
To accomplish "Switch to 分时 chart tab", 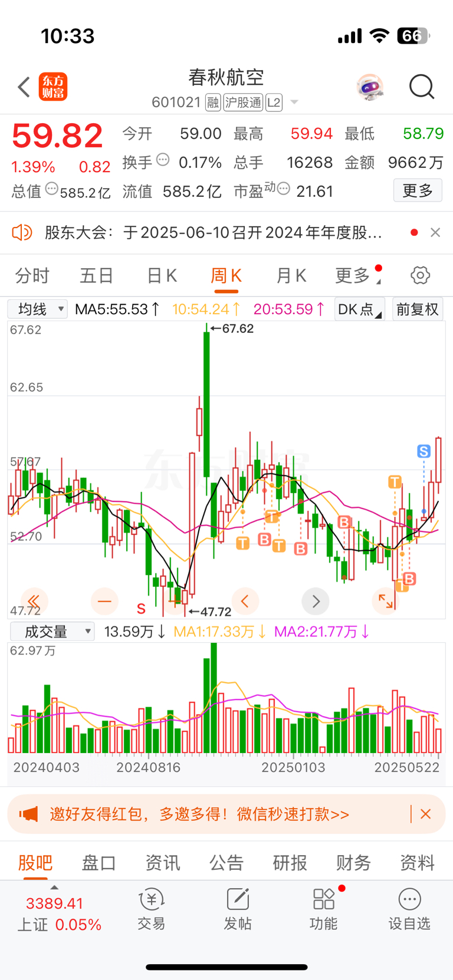I will click(x=32, y=275).
